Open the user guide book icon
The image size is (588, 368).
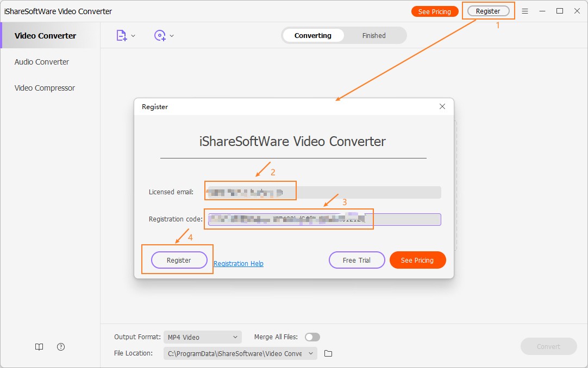[39, 347]
